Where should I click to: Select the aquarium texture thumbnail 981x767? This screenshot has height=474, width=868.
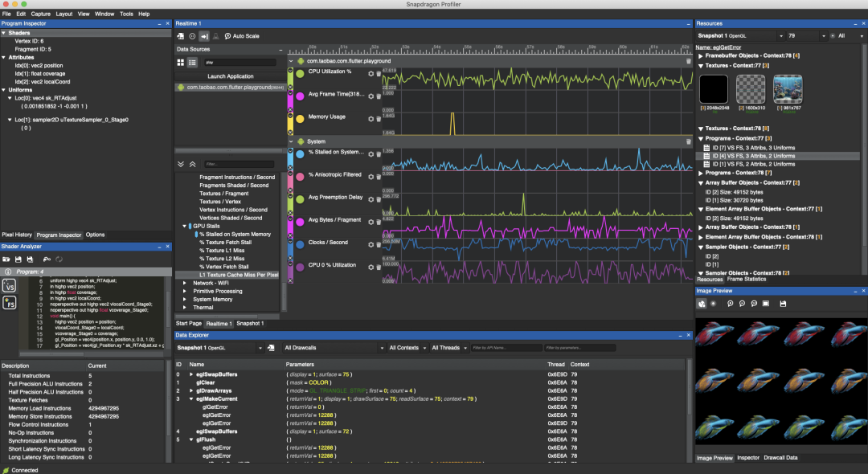[x=787, y=89]
